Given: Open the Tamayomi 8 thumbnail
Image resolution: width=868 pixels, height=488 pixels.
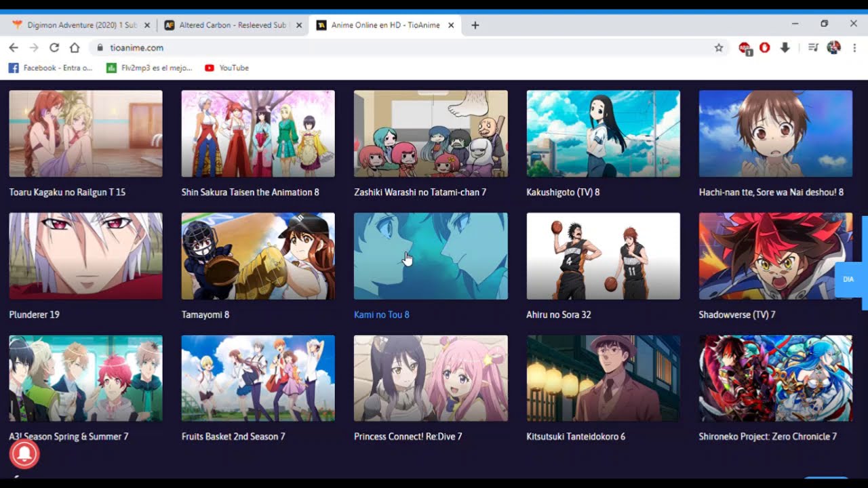Looking at the screenshot, I should tap(258, 256).
